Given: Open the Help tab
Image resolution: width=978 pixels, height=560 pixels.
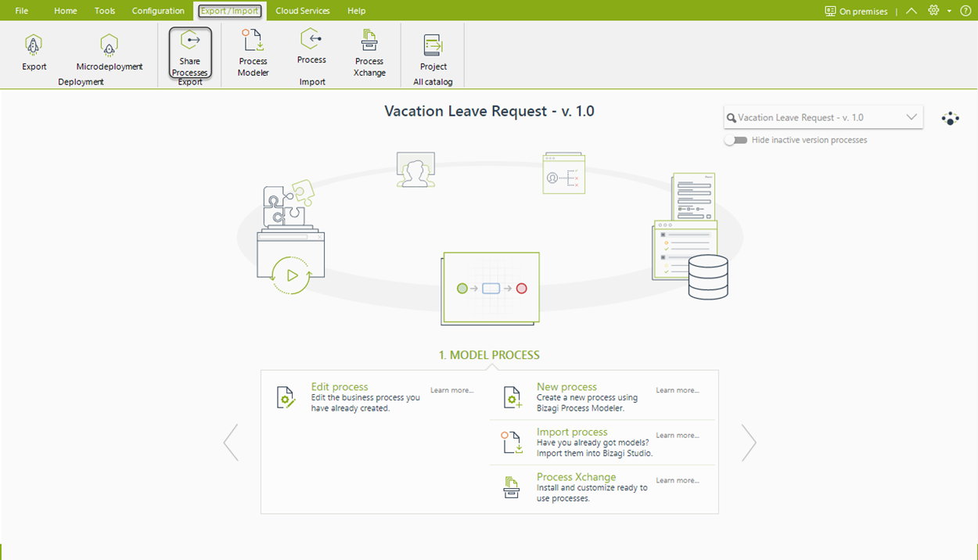Looking at the screenshot, I should pyautogui.click(x=357, y=11).
